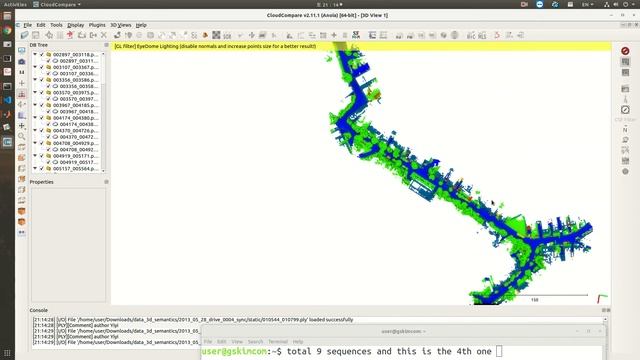Viewport: 640px width, 360px height.
Task: Click the bottom orange cube view icon
Action: pyautogui.click(x=22, y=222)
